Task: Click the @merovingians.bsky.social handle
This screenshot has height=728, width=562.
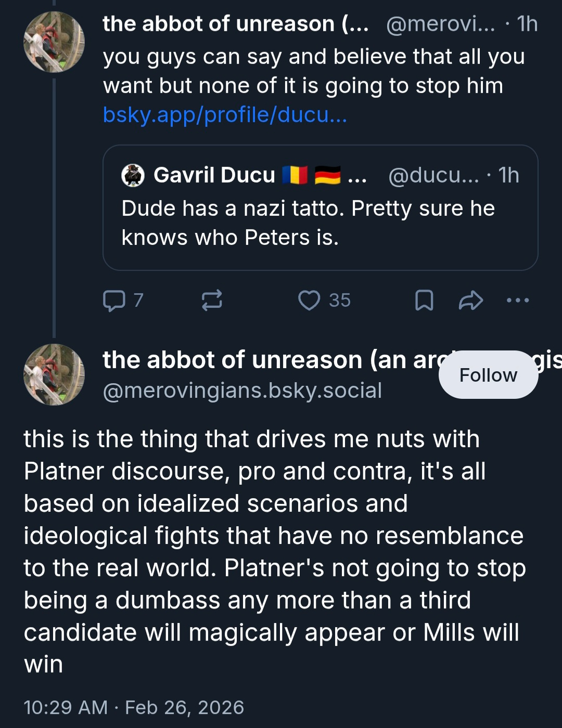Action: pos(242,391)
